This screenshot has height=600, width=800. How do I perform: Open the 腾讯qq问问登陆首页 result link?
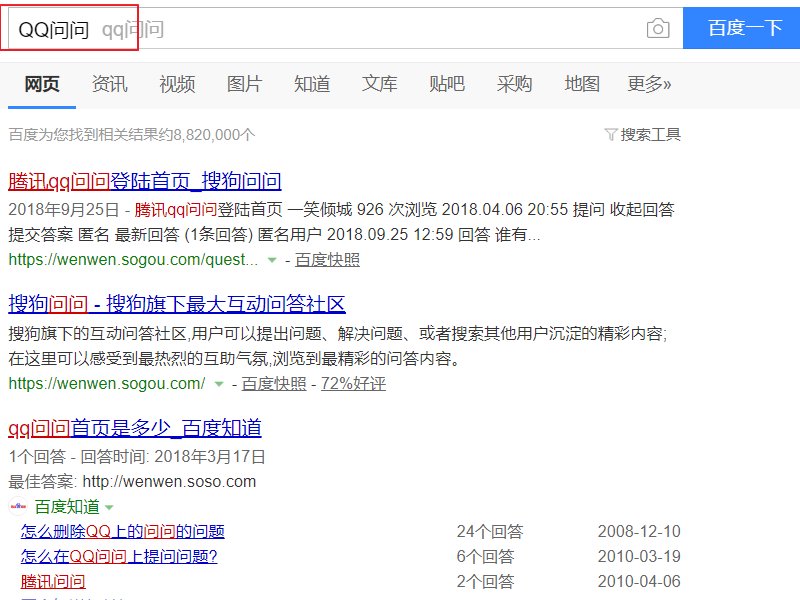point(144,179)
